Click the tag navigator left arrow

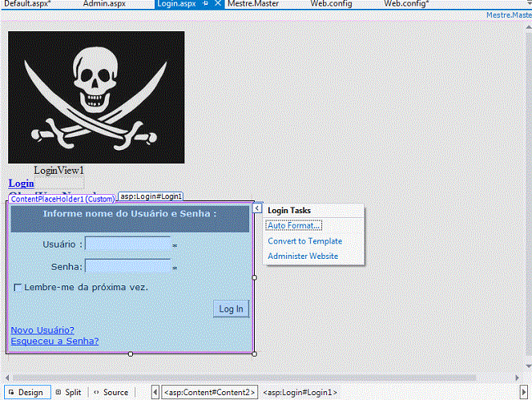155,392
